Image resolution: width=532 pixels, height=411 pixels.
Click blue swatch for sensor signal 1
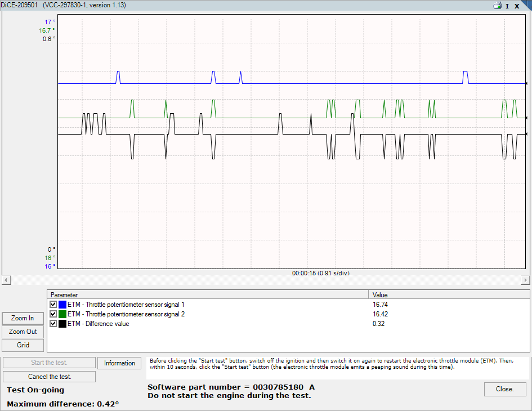[62, 304]
